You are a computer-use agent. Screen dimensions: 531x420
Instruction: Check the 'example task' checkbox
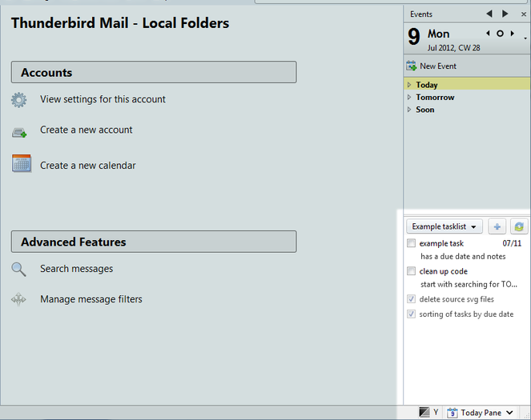412,243
